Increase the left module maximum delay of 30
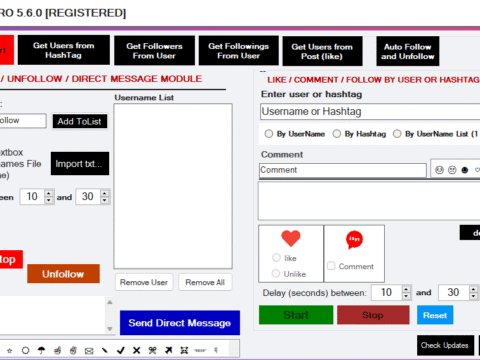The image size is (480, 360). pos(105,193)
